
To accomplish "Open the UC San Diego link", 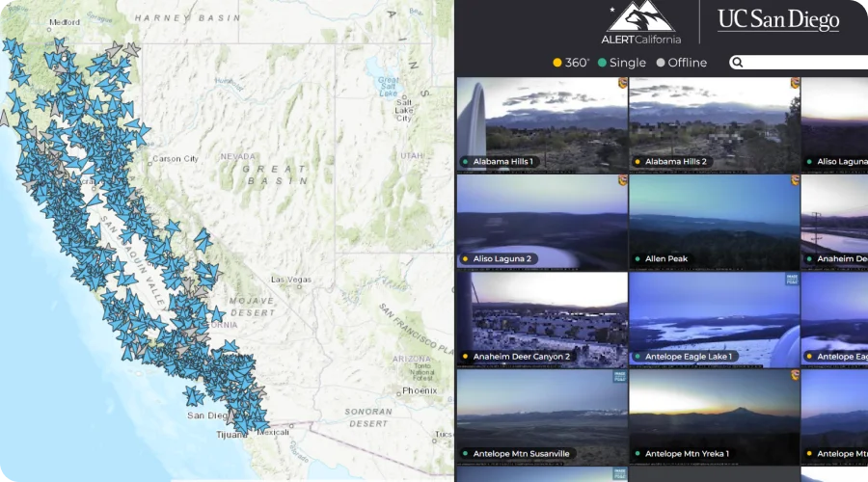I will click(x=778, y=20).
